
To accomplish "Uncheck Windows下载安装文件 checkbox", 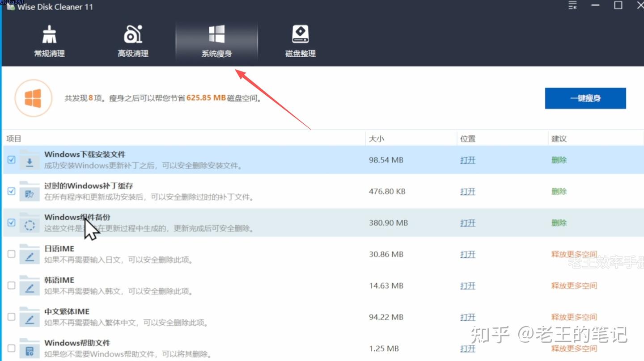I will point(12,160).
